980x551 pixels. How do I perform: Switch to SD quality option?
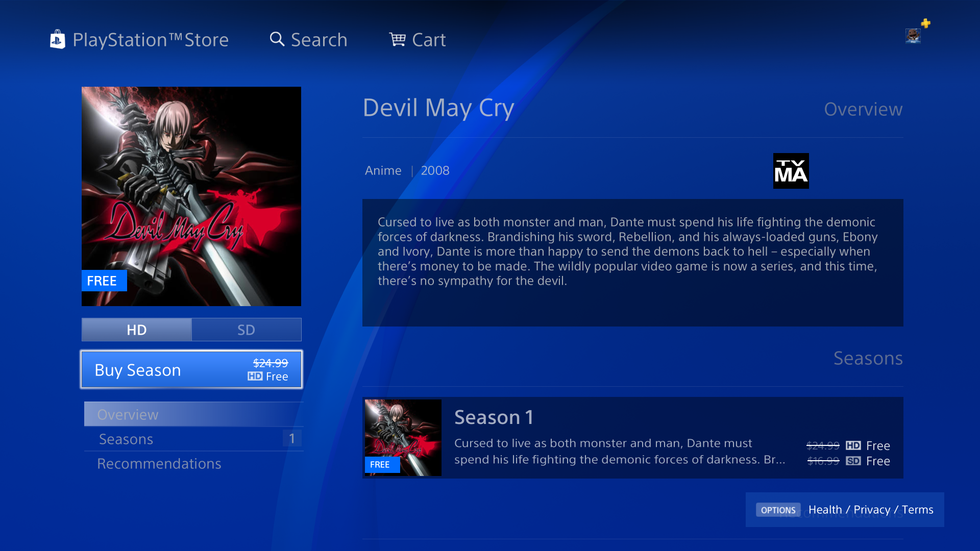pyautogui.click(x=247, y=330)
